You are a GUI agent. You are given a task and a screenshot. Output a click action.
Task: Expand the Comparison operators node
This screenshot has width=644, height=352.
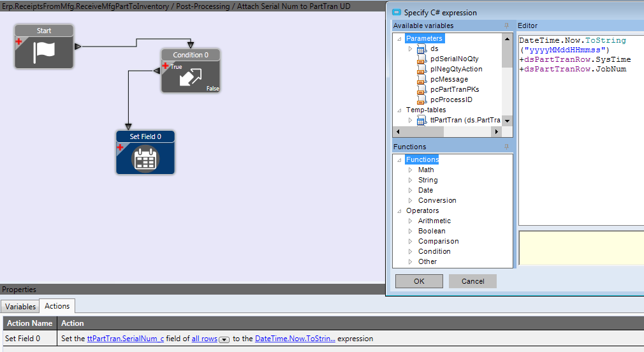click(410, 242)
